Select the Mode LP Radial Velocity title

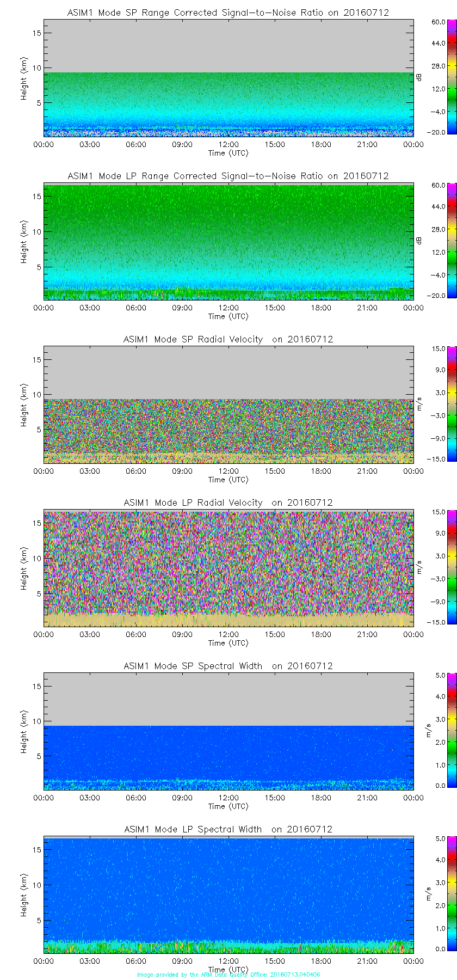click(228, 503)
